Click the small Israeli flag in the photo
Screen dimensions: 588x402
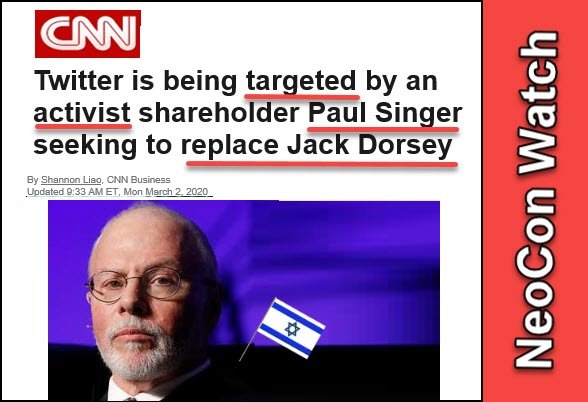(x=291, y=328)
